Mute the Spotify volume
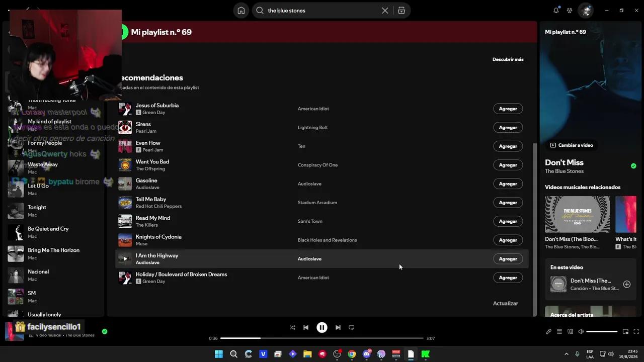The height and width of the screenshot is (362, 644). (x=581, y=332)
